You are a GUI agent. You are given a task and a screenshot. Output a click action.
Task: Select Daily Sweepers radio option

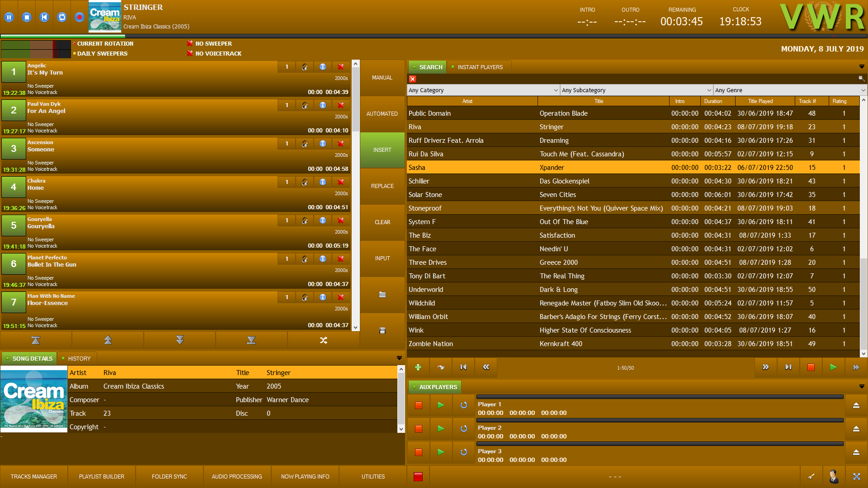click(100, 53)
